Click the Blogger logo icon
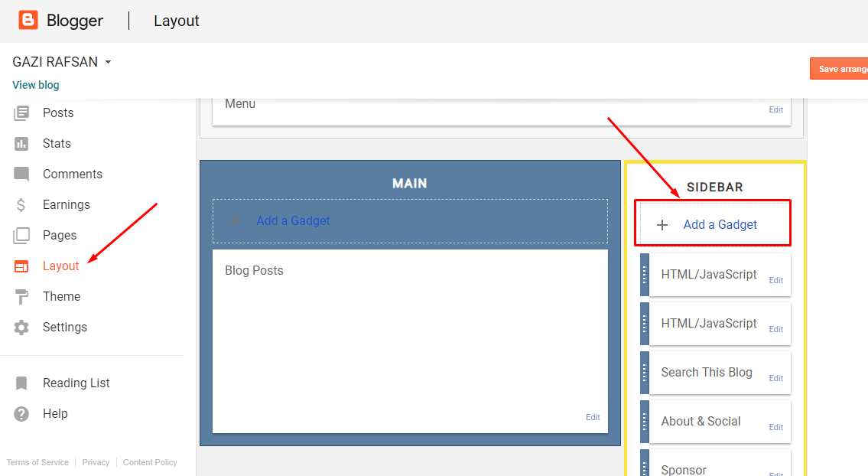 (x=28, y=20)
